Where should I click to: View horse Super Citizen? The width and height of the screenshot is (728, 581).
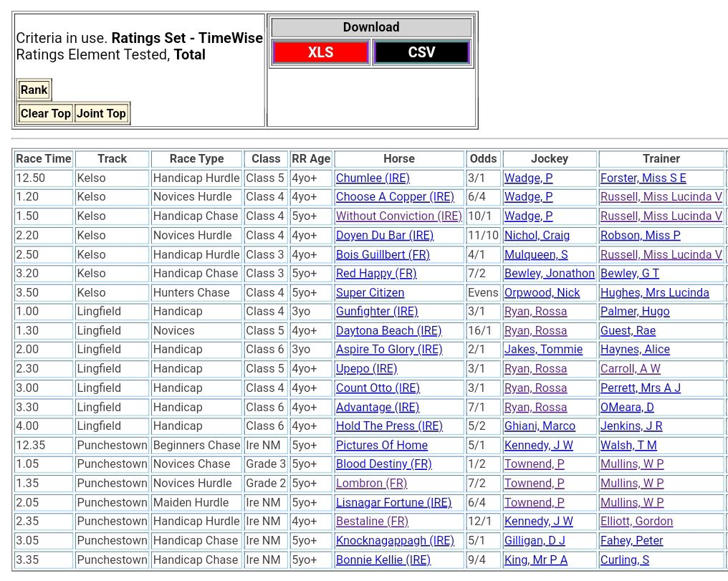(370, 292)
